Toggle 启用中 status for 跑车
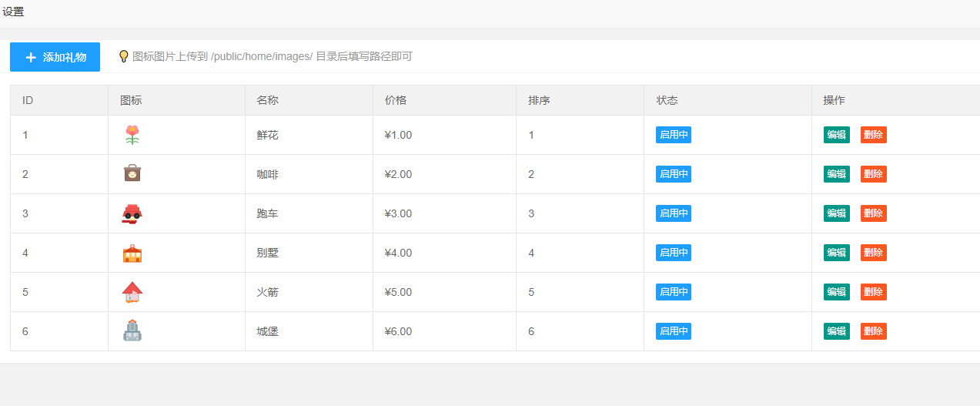This screenshot has height=406, width=980. 674,213
